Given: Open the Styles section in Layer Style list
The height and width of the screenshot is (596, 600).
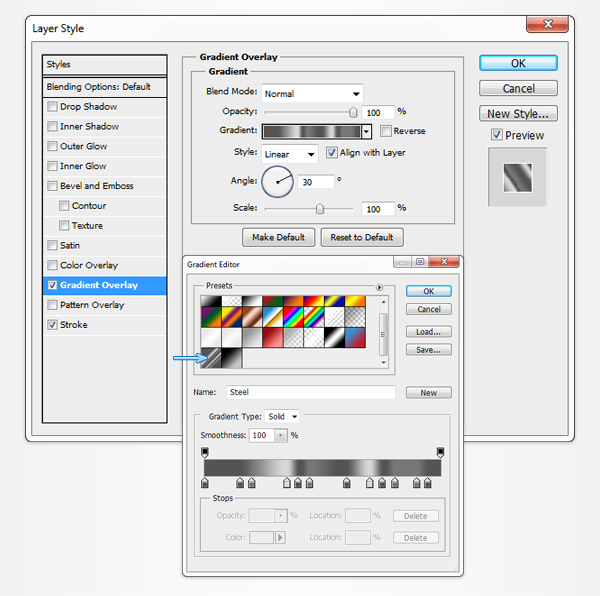Looking at the screenshot, I should coord(104,65).
